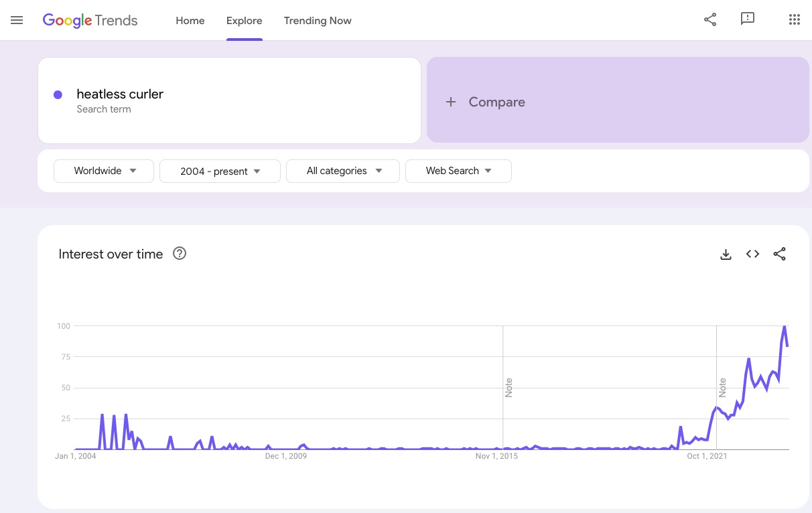Image resolution: width=812 pixels, height=513 pixels.
Task: Expand the All categories dropdown
Action: tap(343, 171)
